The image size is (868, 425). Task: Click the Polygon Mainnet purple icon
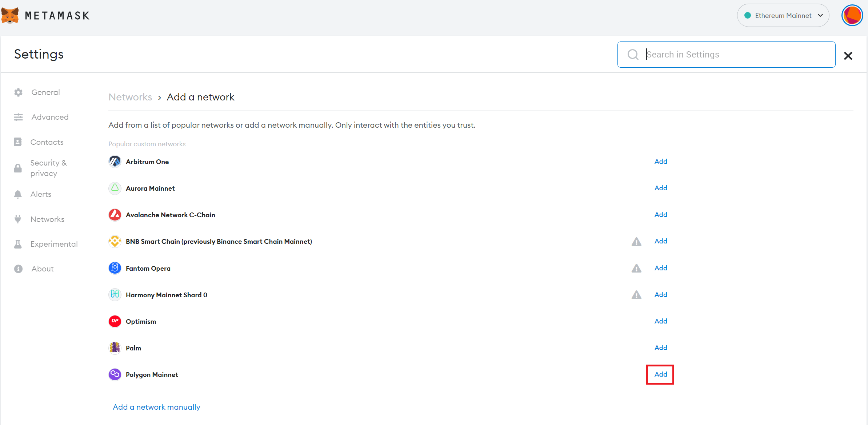click(x=115, y=374)
